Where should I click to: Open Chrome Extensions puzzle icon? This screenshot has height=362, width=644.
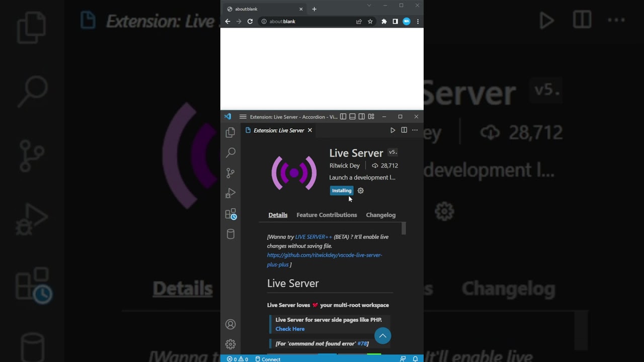(384, 22)
